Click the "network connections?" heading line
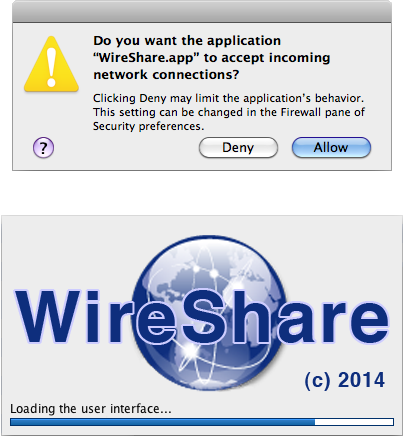The width and height of the screenshot is (404, 436). (166, 75)
